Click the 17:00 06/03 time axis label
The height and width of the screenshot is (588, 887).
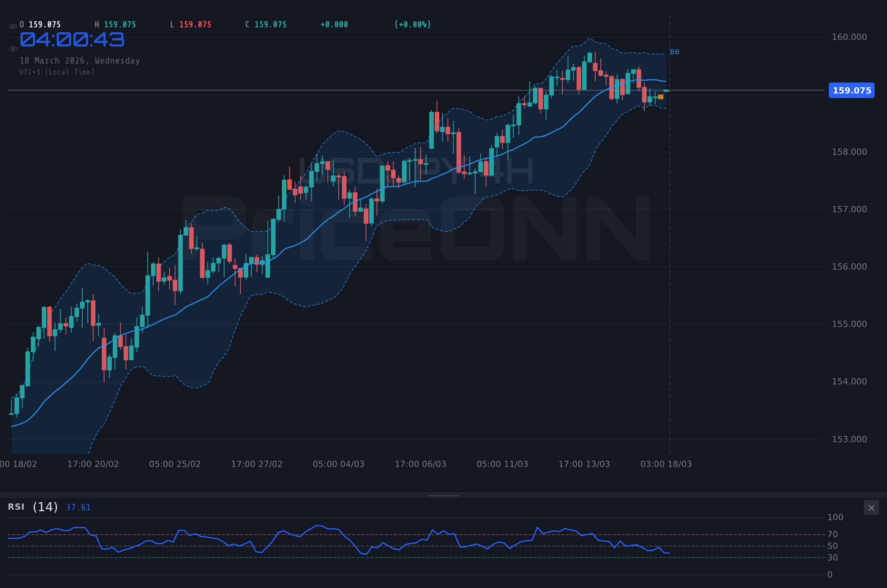pos(421,464)
